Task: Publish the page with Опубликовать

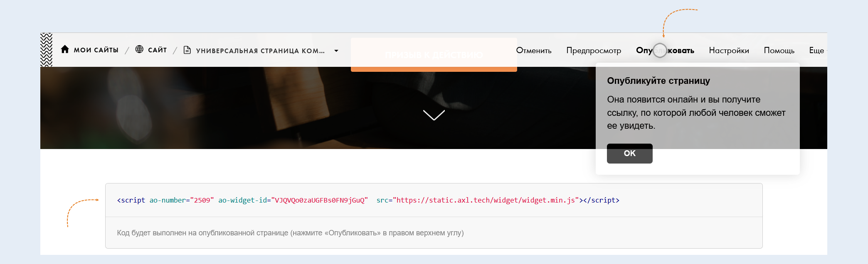Action: click(x=665, y=50)
